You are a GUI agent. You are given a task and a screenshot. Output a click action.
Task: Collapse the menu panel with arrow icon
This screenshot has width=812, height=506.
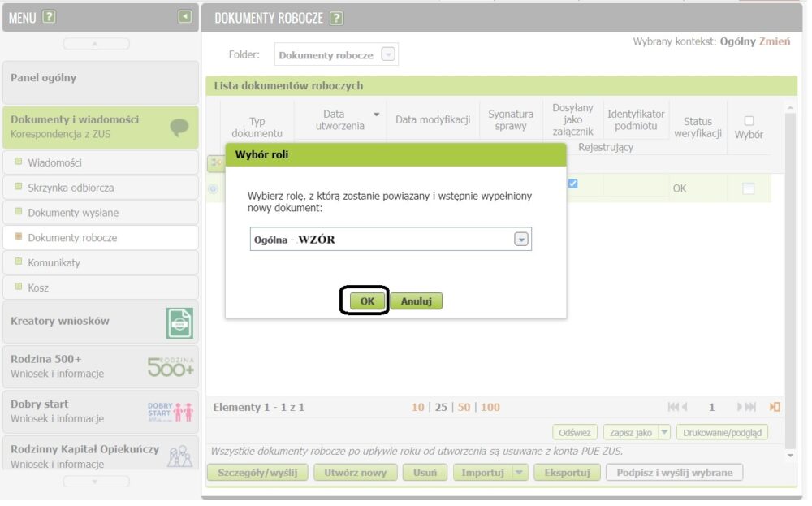point(185,16)
